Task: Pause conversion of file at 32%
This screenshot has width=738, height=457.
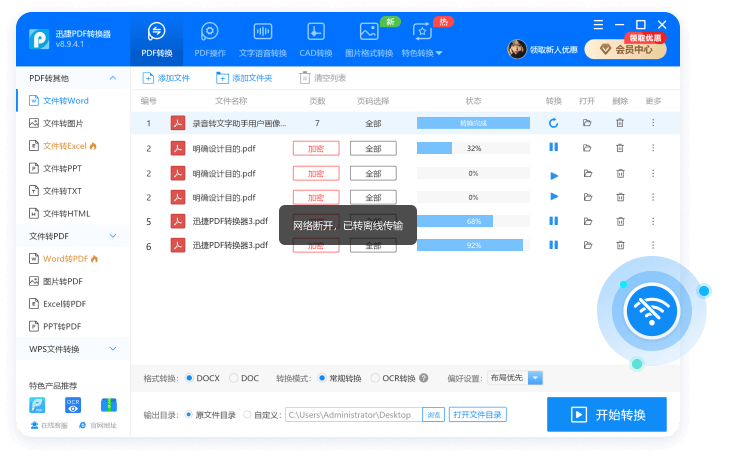Action: pos(553,148)
